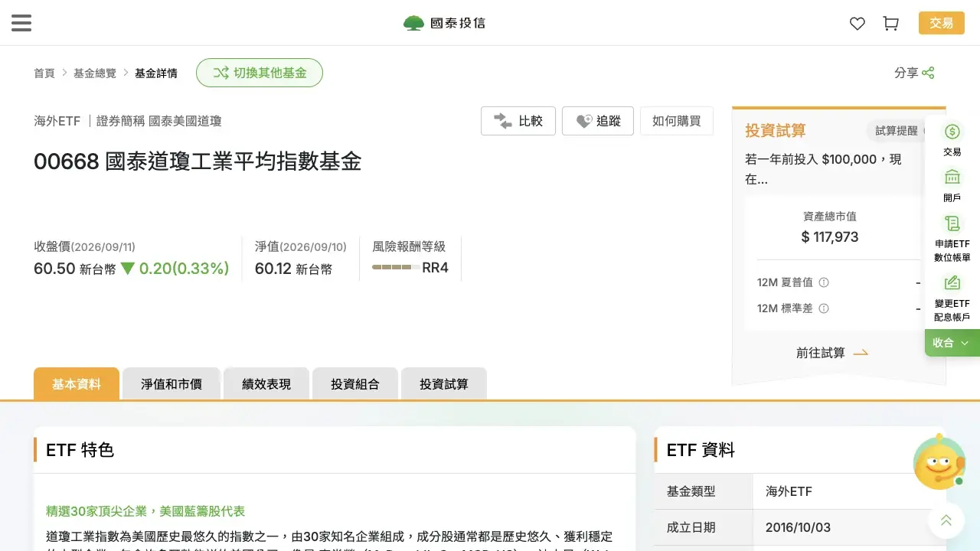Click the net value 60.12

[x=273, y=269]
